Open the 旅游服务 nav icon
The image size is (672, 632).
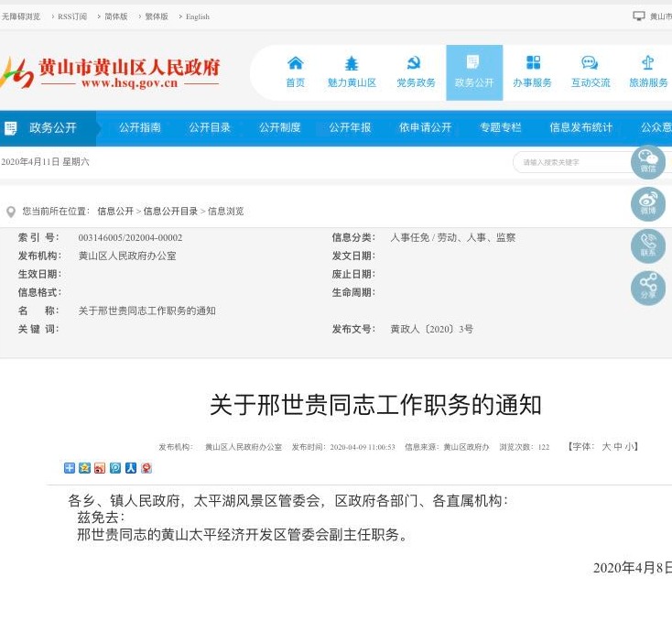[x=647, y=62]
